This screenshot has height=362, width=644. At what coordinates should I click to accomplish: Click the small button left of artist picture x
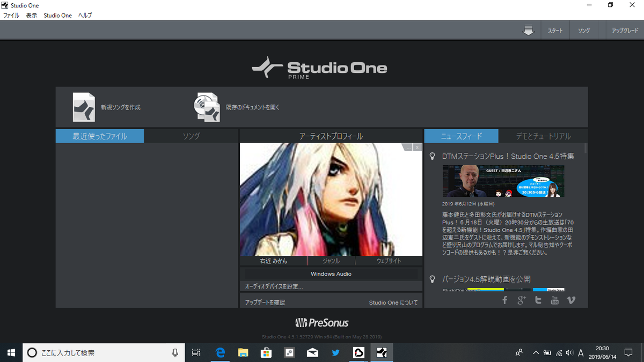[x=407, y=147]
